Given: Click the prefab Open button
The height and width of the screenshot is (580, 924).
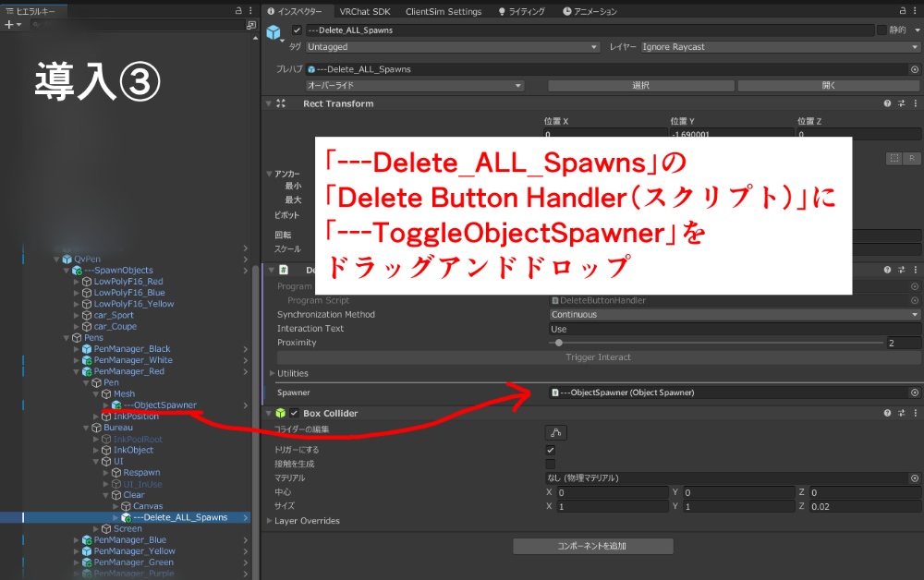Looking at the screenshot, I should tap(829, 86).
